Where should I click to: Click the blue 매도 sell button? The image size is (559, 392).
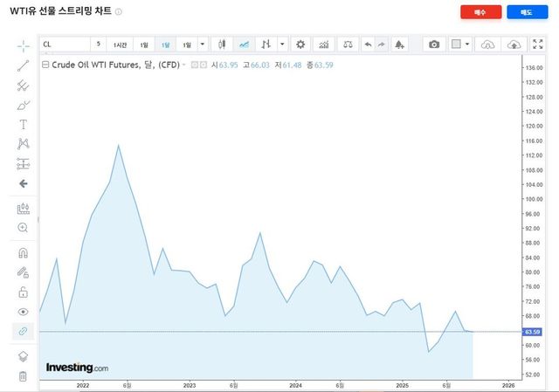528,12
